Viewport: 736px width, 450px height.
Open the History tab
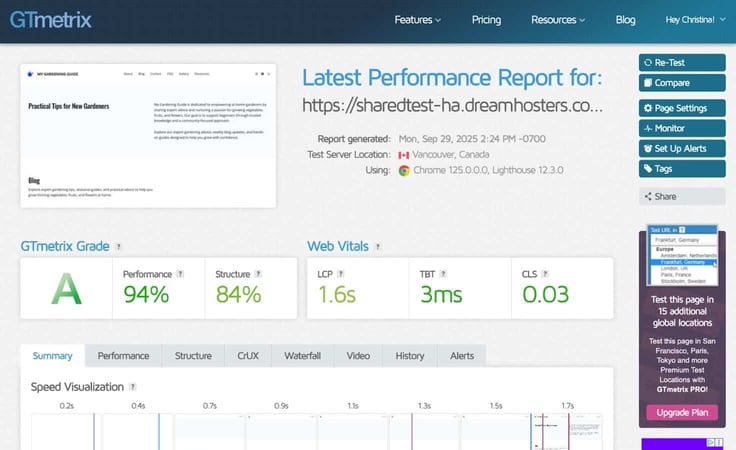(x=410, y=356)
